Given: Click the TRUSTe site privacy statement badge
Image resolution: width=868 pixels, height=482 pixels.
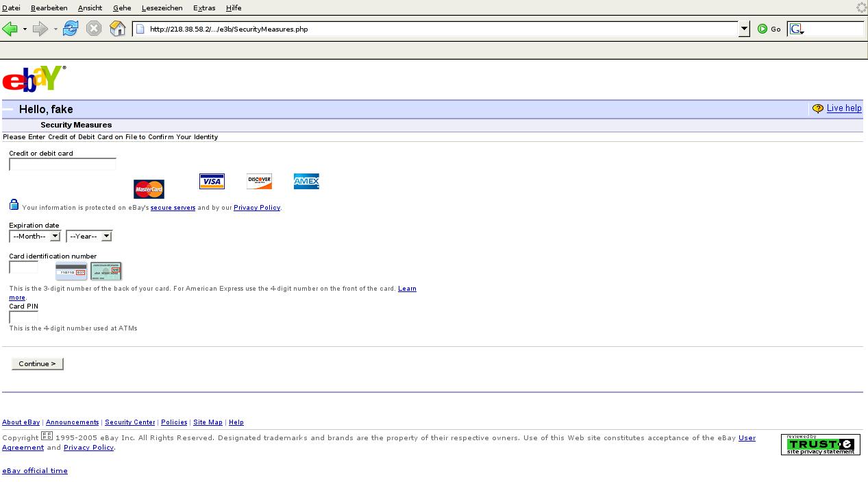Looking at the screenshot, I should tap(821, 444).
